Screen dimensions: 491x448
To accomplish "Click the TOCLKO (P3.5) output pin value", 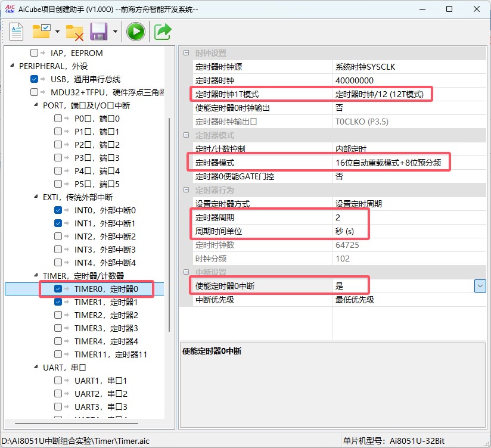I will (409, 122).
